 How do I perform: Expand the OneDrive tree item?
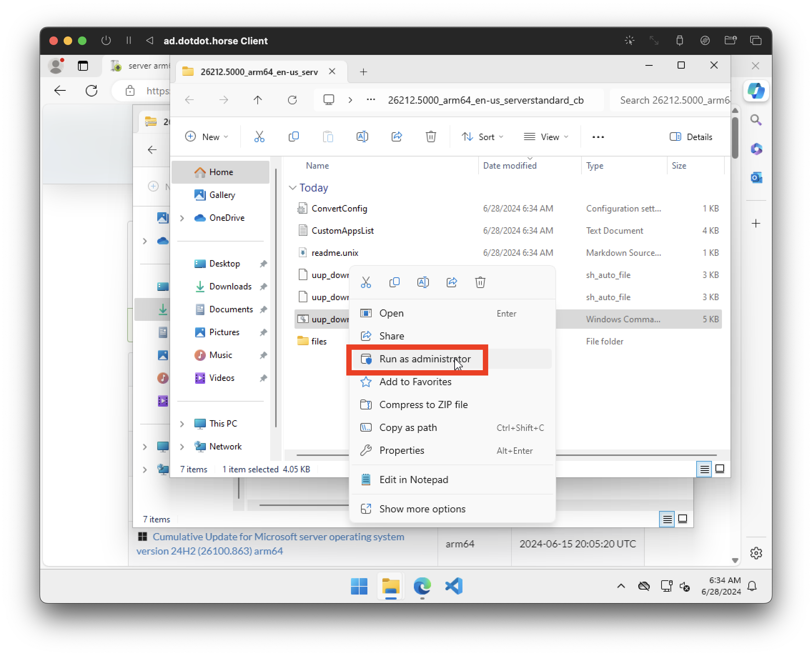(183, 217)
